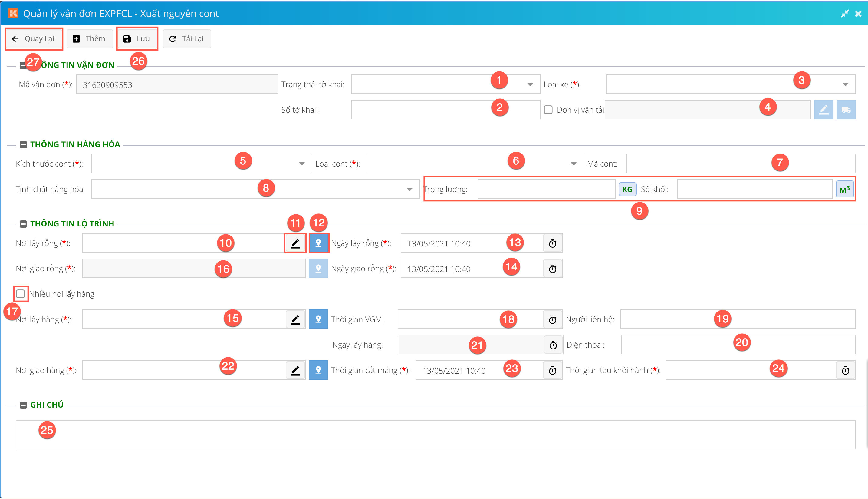Open the Kích thước cont dropdown
Screen dimensions: 868x499
point(302,164)
